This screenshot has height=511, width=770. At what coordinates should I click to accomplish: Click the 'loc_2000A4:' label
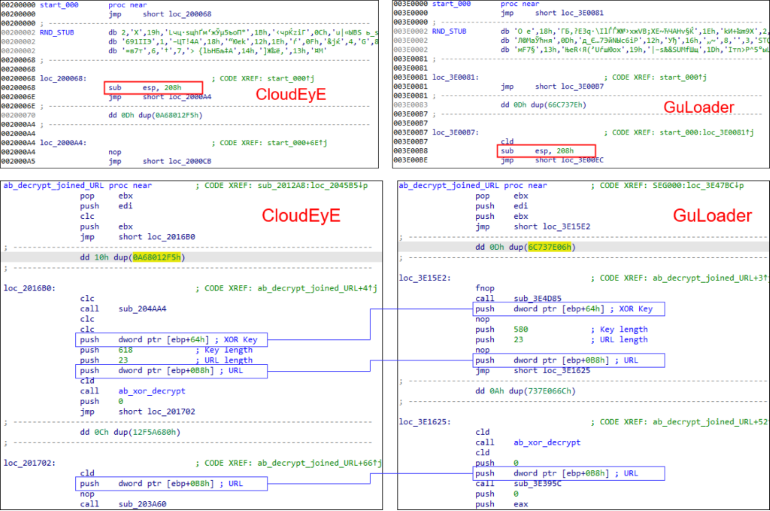click(x=63, y=143)
